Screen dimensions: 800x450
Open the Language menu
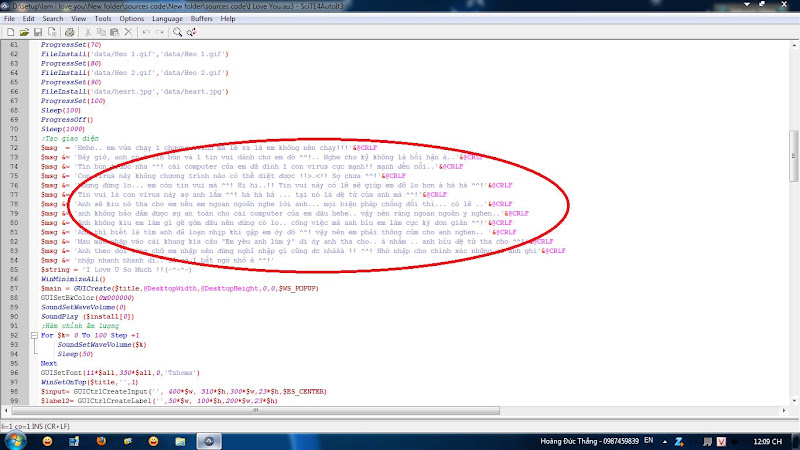(x=167, y=18)
